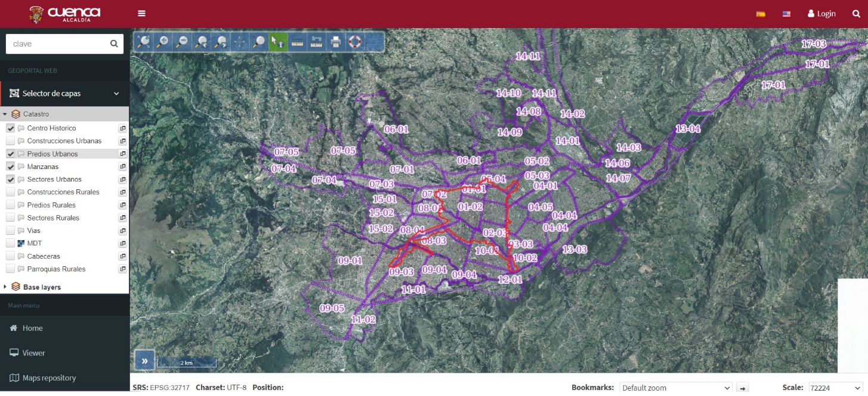The image size is (868, 396).
Task: Open Maps repository from main menu
Action: coord(49,378)
